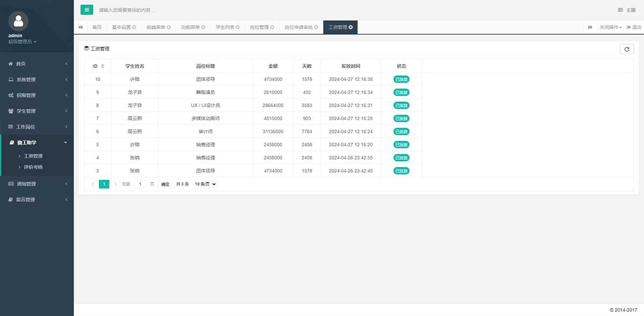Open the 超级管理员 user dropdown

point(22,42)
